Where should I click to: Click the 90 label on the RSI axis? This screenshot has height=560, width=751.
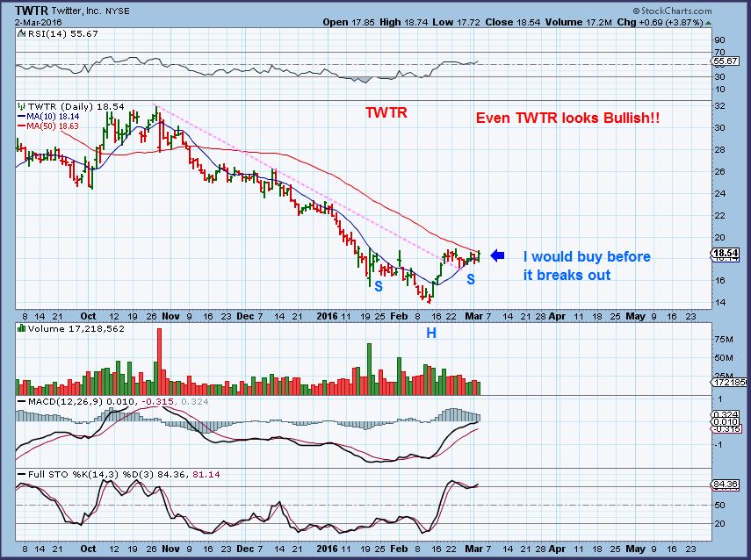719,39
